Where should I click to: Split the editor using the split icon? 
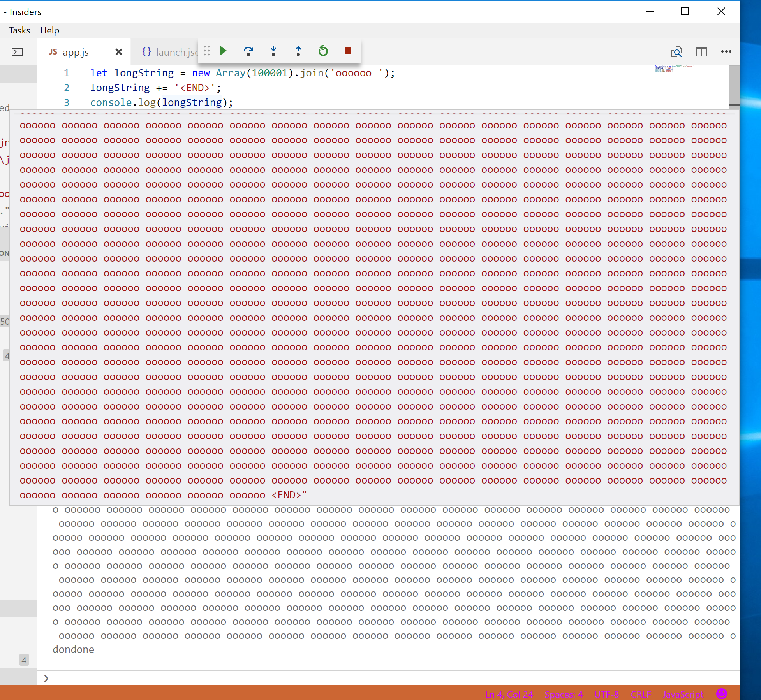[701, 51]
